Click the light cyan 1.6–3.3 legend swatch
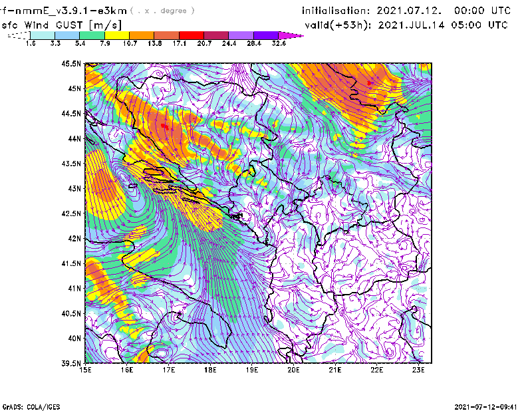 tap(43, 35)
